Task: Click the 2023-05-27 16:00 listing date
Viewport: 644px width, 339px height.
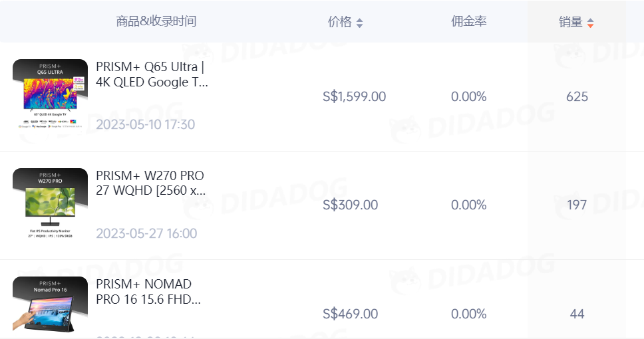Action: point(146,233)
